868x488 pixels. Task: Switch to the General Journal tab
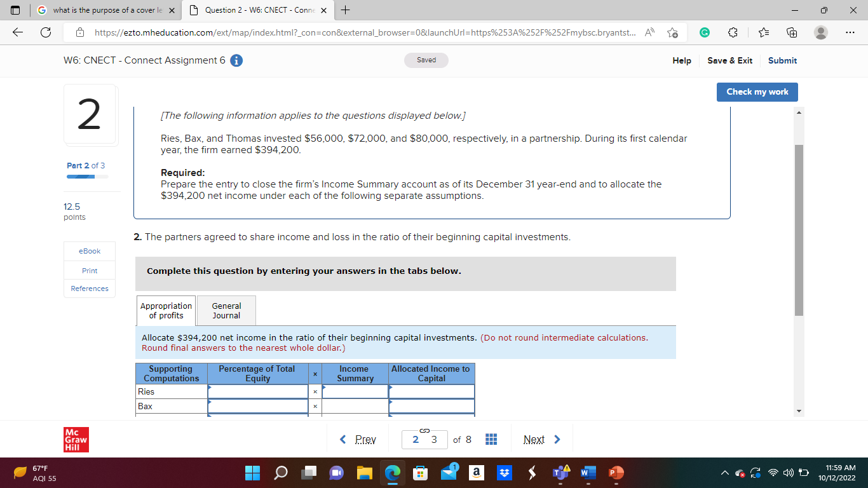tap(226, 311)
